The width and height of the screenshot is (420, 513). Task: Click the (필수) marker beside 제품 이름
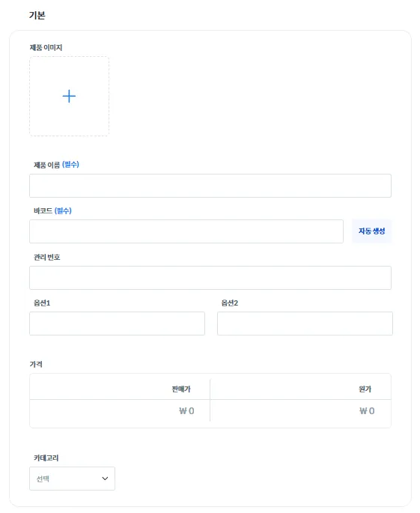[70, 165]
